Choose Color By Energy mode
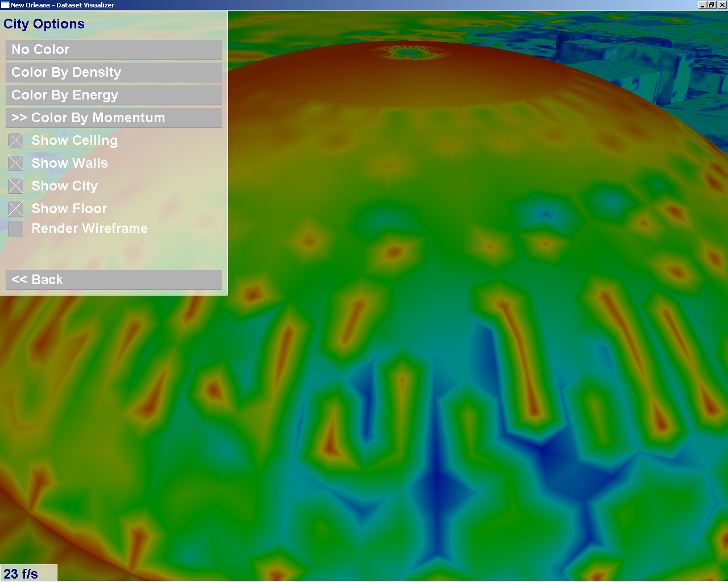This screenshot has height=582, width=728. click(114, 95)
